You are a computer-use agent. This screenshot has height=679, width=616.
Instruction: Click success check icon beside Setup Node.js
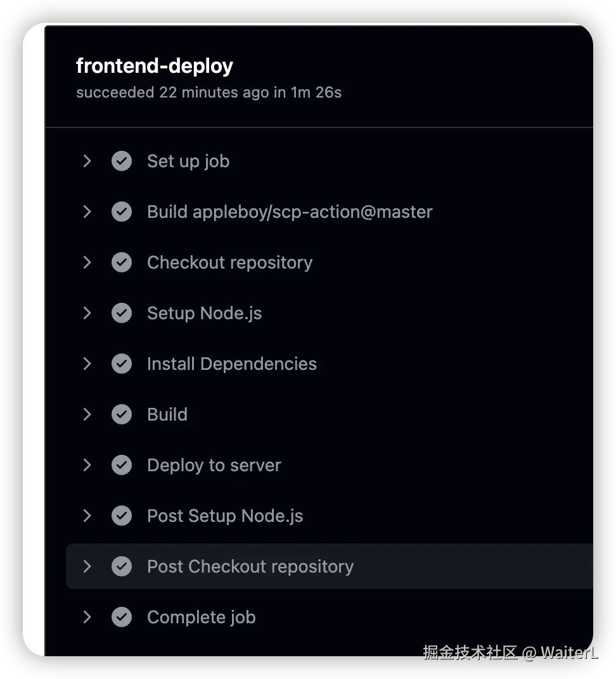(x=122, y=313)
